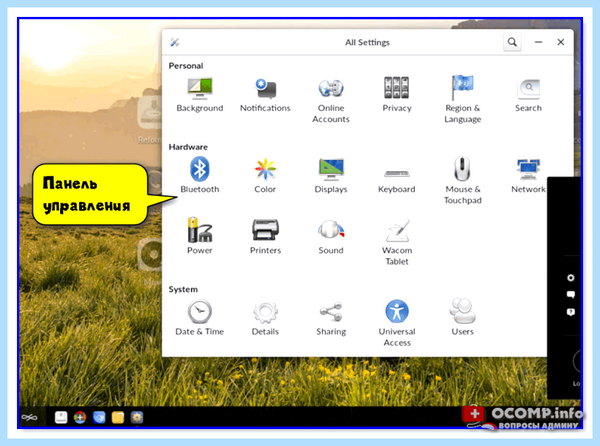Screen dimensions: 600x446
Task: Click the chat bubble icon in side panel
Action: point(571,295)
